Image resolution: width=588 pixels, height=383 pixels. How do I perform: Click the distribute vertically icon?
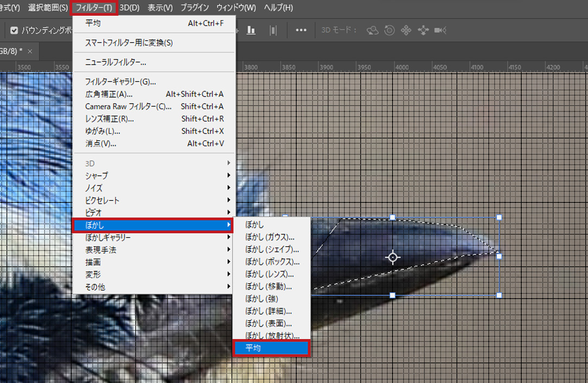[274, 30]
